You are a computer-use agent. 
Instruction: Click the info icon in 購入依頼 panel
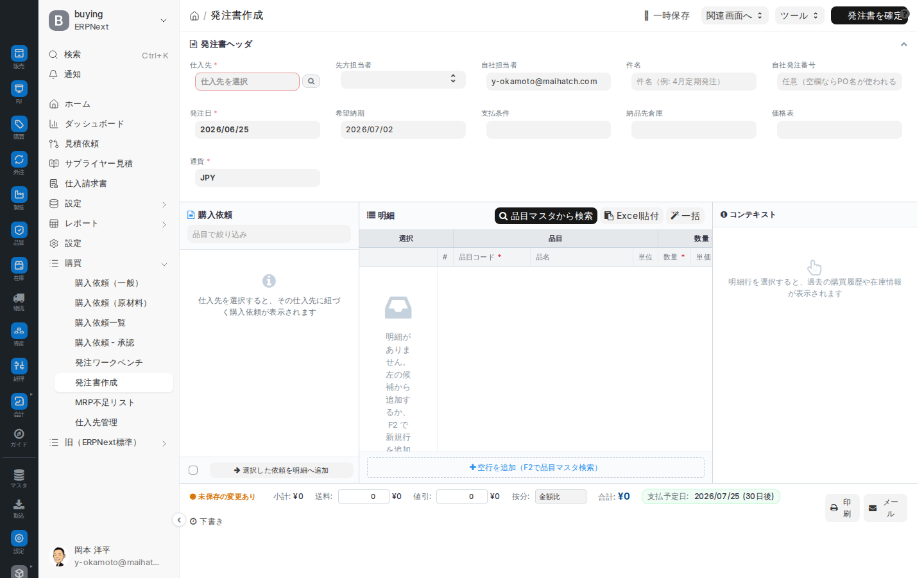click(x=269, y=281)
